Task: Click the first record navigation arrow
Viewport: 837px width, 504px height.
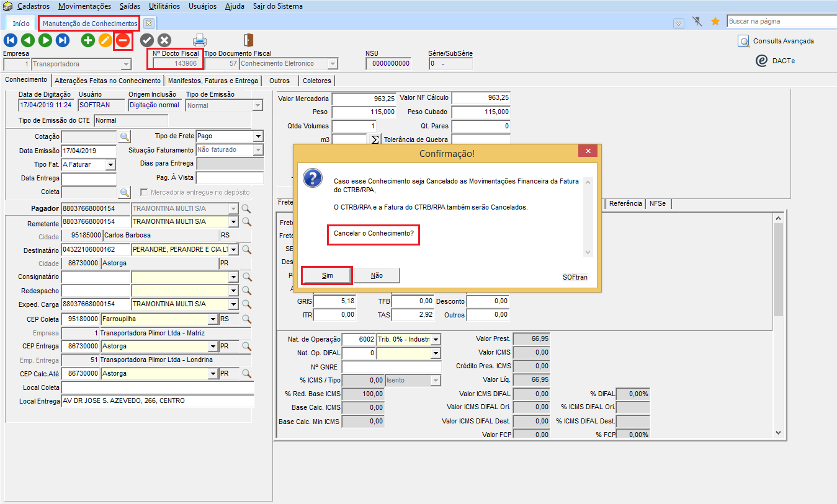Action: tap(11, 41)
